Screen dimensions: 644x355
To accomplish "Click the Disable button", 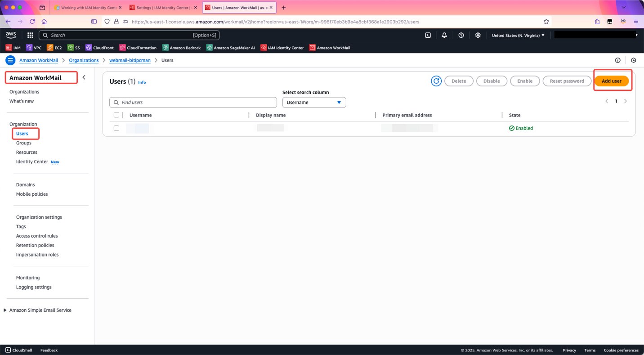I will pyautogui.click(x=492, y=81).
